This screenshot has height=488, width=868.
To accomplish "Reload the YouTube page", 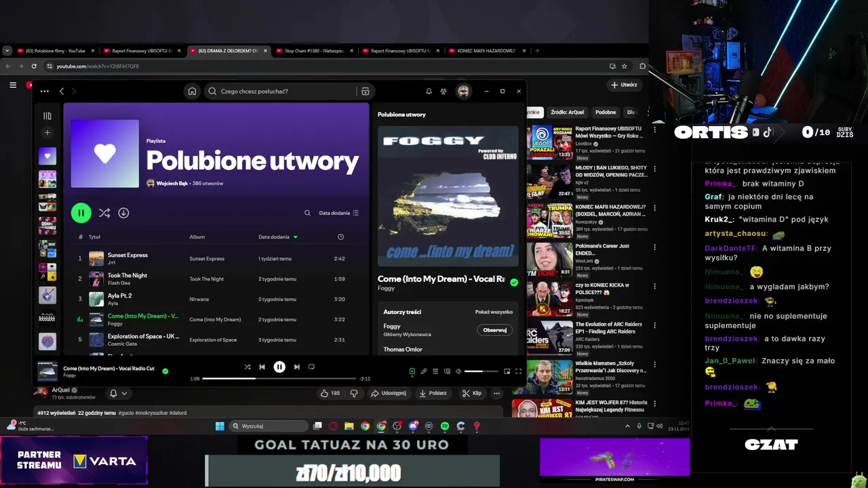I will [x=34, y=66].
